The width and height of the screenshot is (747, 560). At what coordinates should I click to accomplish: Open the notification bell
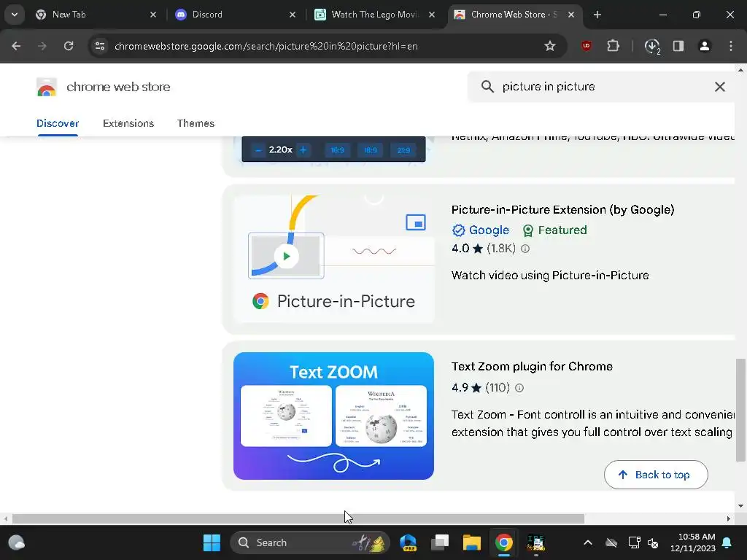[x=727, y=542]
